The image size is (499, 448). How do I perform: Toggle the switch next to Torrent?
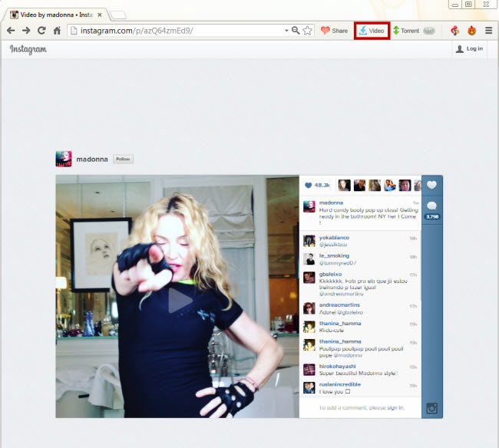(429, 31)
